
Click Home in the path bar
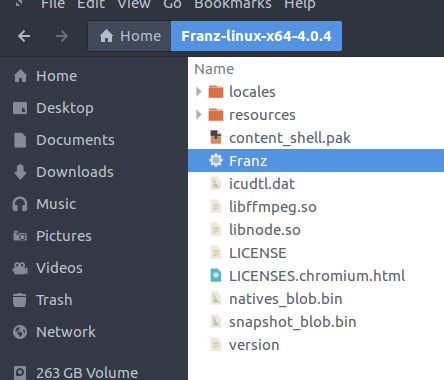[130, 36]
